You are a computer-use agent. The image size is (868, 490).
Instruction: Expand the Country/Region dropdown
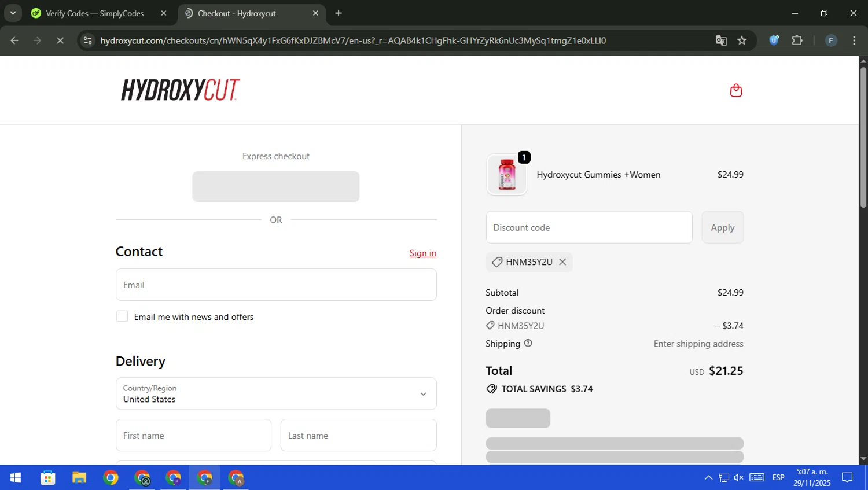pyautogui.click(x=276, y=393)
